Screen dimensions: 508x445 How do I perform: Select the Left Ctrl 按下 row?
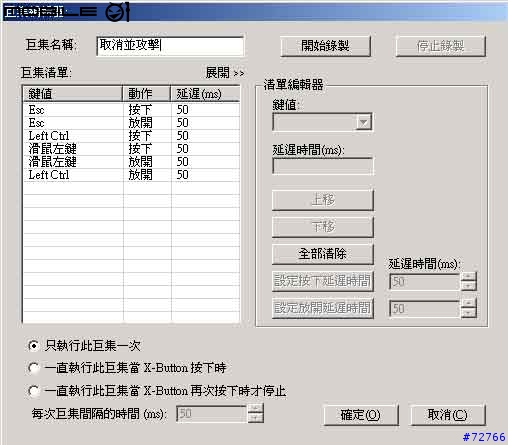tap(132, 136)
